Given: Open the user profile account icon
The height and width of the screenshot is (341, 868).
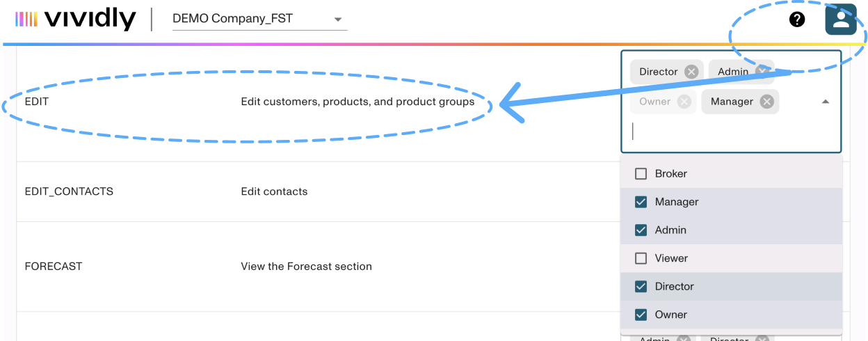Looking at the screenshot, I should tap(841, 19).
